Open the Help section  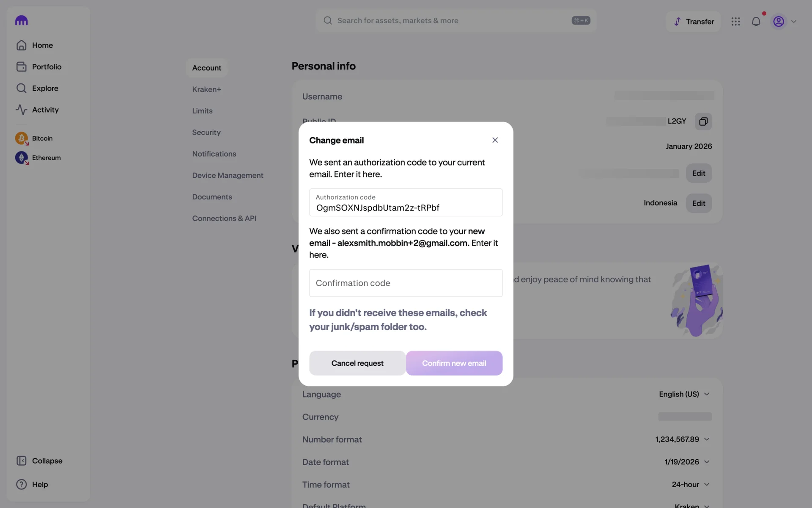[x=32, y=484]
